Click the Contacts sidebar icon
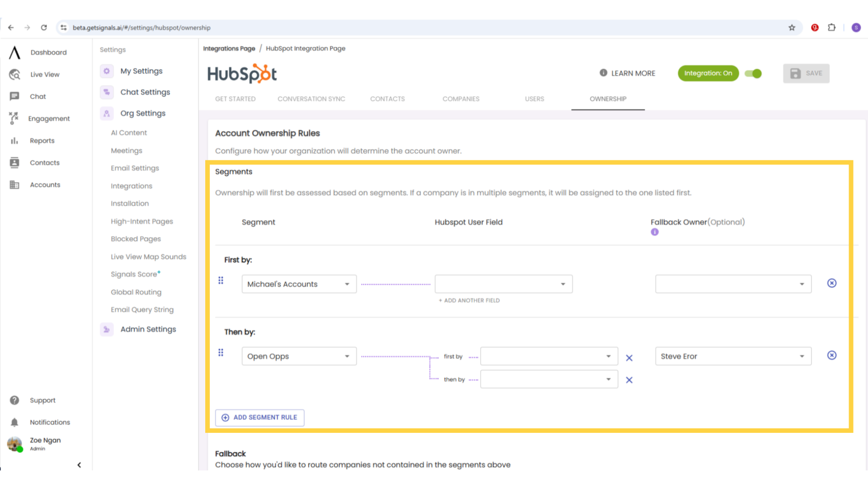This screenshot has width=868, height=488. [14, 162]
